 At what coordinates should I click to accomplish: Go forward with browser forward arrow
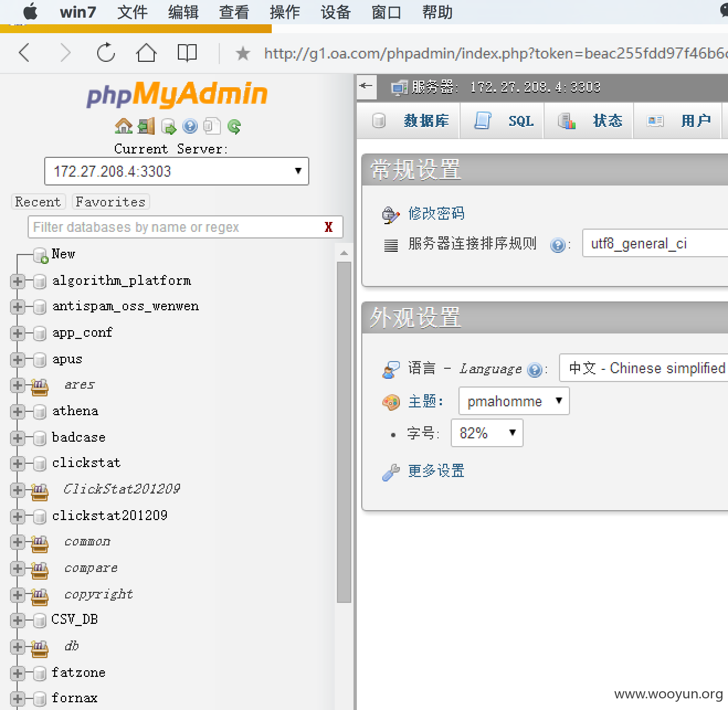pos(65,53)
